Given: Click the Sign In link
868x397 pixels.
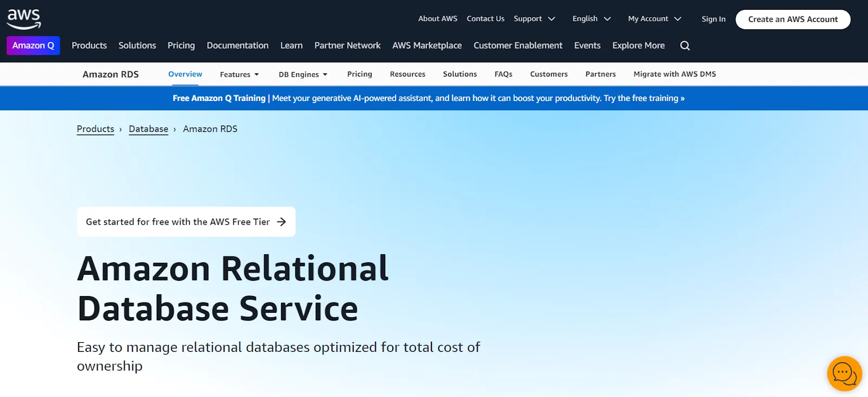Looking at the screenshot, I should (x=713, y=19).
